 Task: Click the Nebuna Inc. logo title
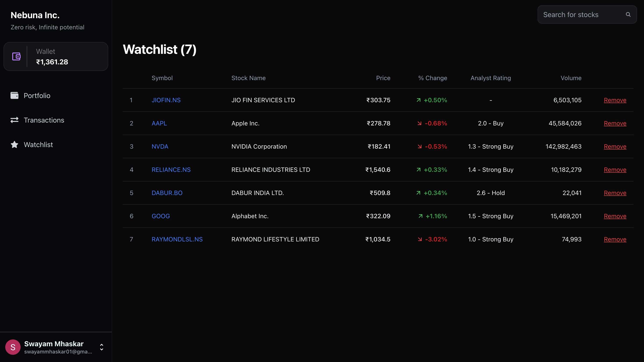point(35,15)
